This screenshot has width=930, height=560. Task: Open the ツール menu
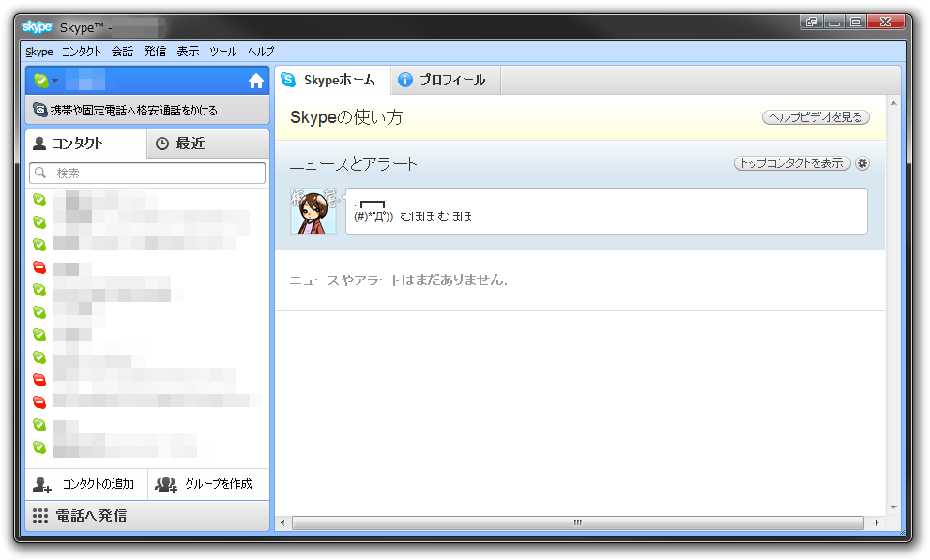click(x=223, y=52)
